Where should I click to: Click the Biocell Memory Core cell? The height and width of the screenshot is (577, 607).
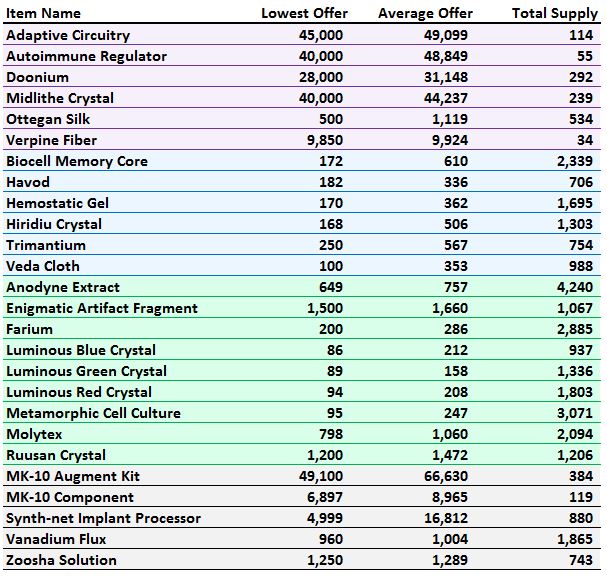(x=77, y=161)
